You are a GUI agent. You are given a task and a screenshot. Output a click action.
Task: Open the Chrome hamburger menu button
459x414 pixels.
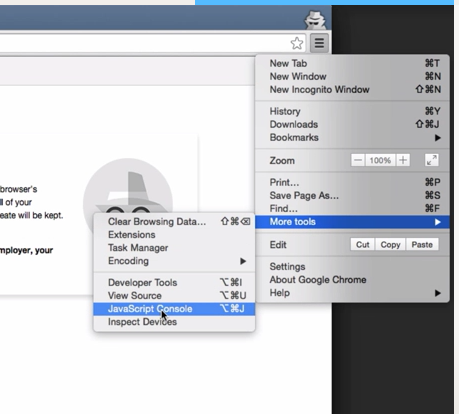[319, 43]
